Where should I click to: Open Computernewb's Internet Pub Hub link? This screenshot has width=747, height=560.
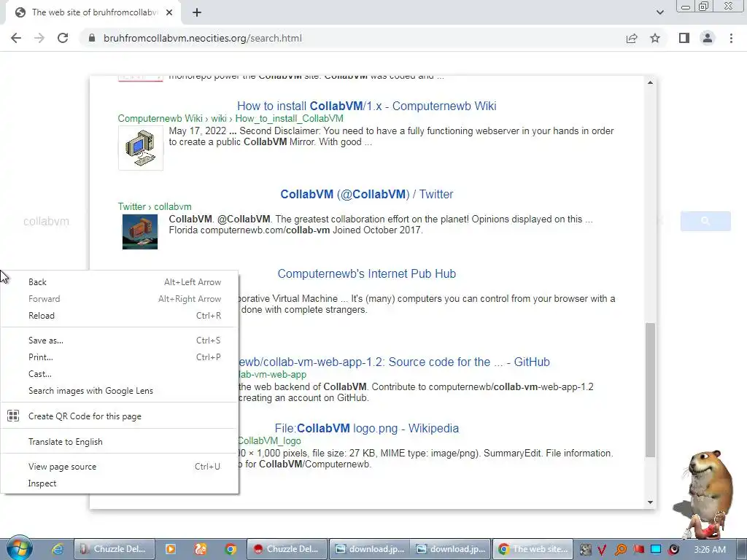(367, 274)
